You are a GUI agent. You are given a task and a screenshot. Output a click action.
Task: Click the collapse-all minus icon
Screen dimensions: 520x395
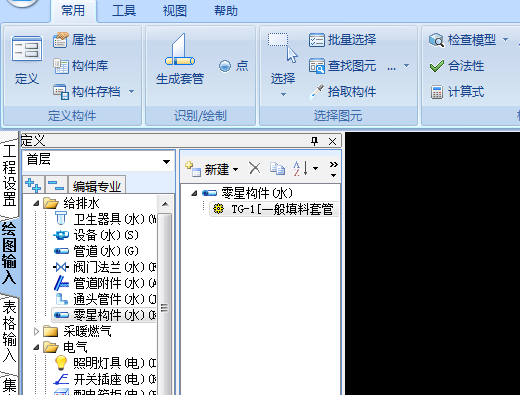56,185
